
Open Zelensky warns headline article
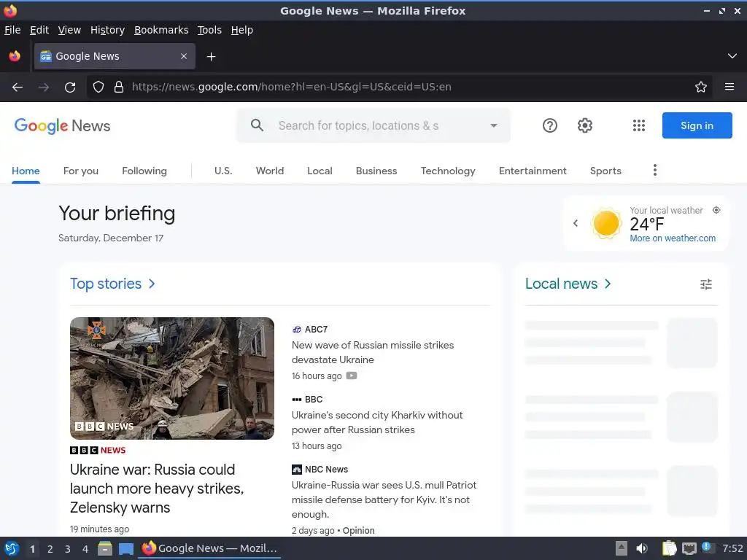click(x=157, y=489)
